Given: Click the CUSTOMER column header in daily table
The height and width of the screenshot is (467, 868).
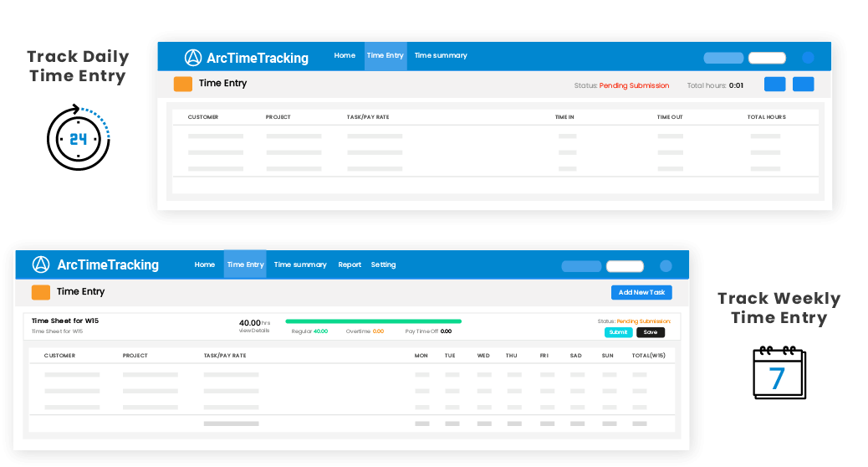Looking at the screenshot, I should (x=203, y=117).
